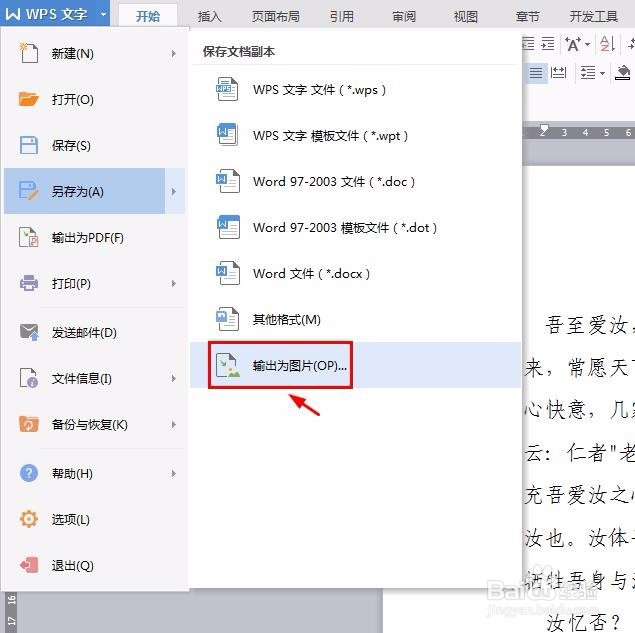Click the orange Open folder icon
The width and height of the screenshot is (635, 633).
(x=28, y=99)
